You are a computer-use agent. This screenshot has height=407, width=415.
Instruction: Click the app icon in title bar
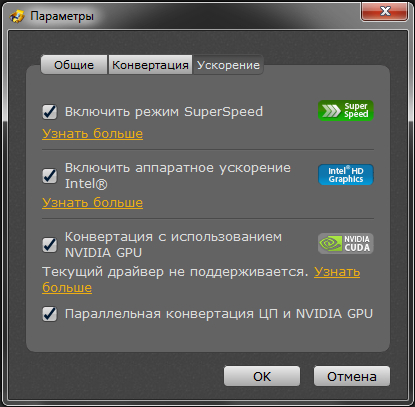[17, 16]
